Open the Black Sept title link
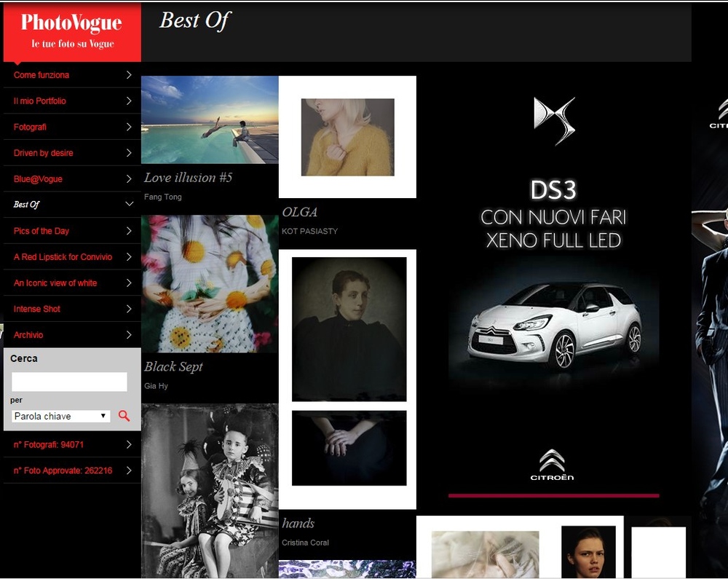Viewport: 728px width, 579px height. pyautogui.click(x=174, y=367)
